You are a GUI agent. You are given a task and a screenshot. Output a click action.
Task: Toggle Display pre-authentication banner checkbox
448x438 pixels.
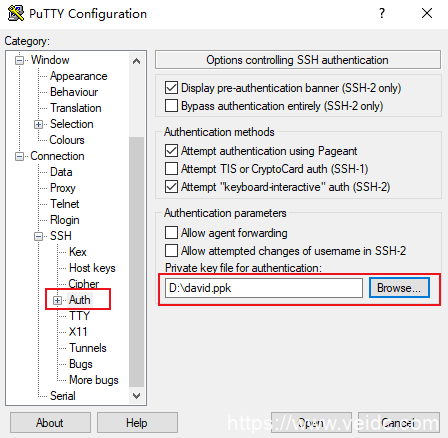pyautogui.click(x=171, y=88)
